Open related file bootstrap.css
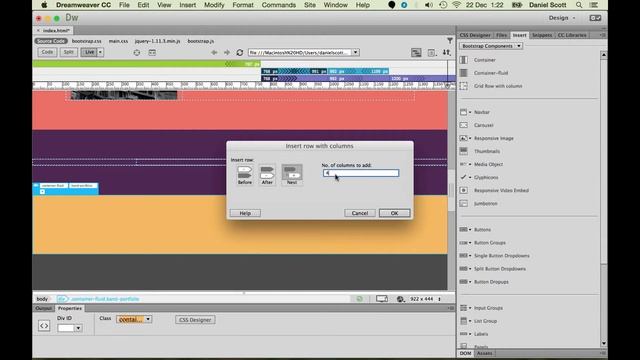The width and height of the screenshot is (640, 360). point(87,41)
